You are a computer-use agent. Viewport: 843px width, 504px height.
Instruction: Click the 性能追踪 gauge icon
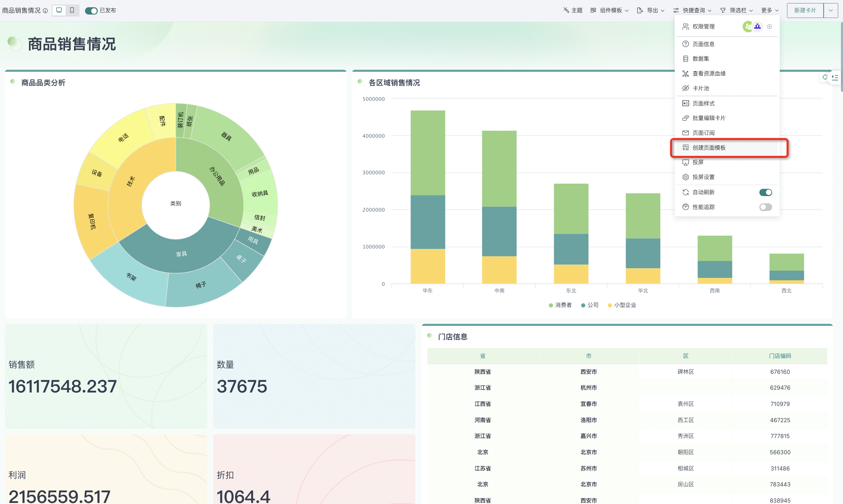685,207
